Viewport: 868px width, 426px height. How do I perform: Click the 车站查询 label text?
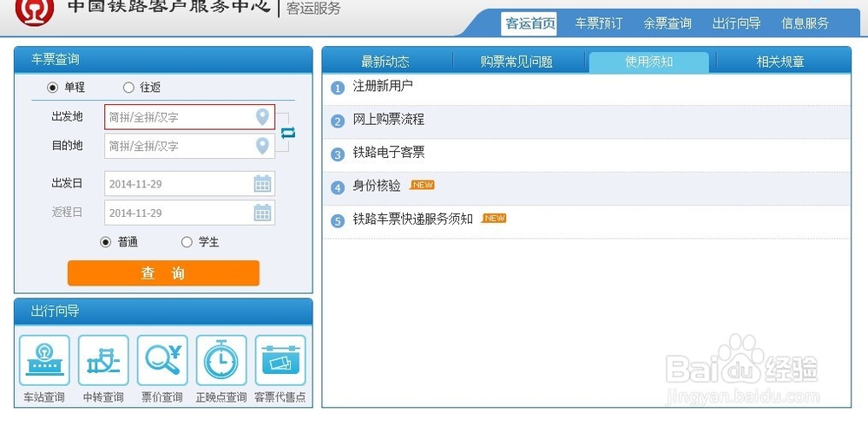tap(44, 397)
